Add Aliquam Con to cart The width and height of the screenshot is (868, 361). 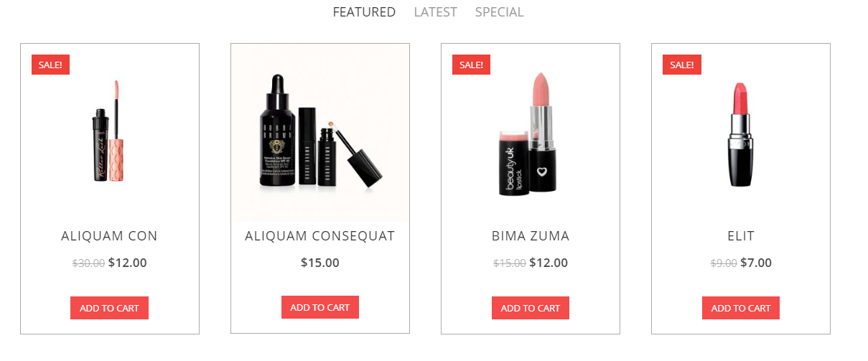(x=109, y=308)
